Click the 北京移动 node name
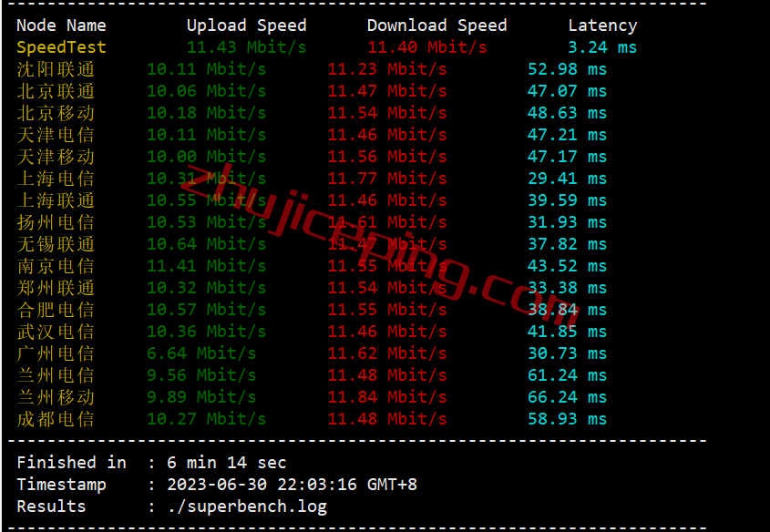This screenshot has width=770, height=532. (56, 113)
